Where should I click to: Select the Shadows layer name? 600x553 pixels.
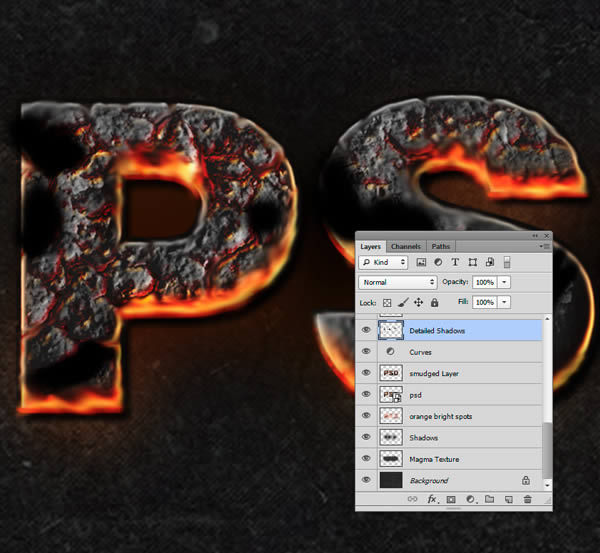(x=423, y=438)
